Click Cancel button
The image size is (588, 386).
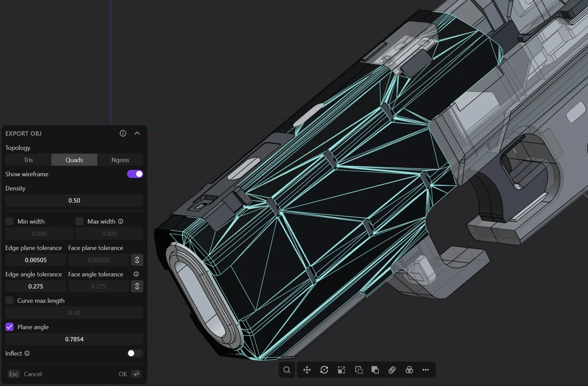coord(33,374)
